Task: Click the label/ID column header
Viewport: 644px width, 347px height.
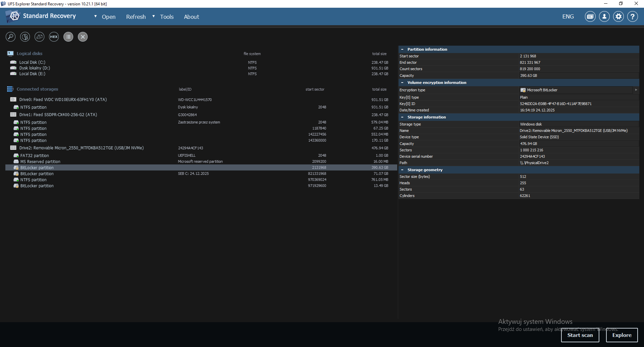Action: (x=185, y=89)
